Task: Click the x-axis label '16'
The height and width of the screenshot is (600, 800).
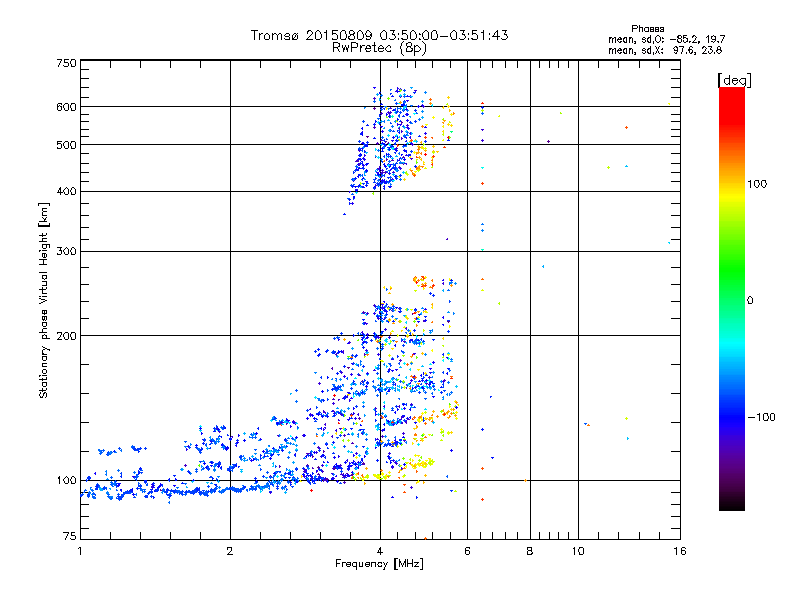Action: tap(680, 551)
